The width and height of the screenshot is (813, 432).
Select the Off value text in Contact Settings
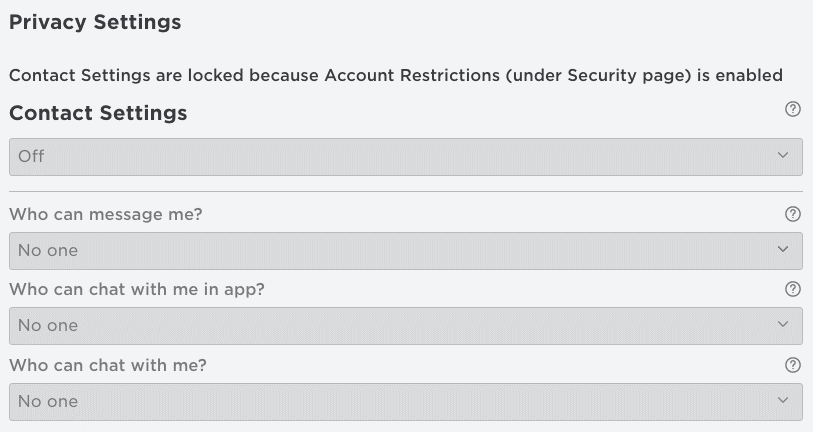pos(31,156)
